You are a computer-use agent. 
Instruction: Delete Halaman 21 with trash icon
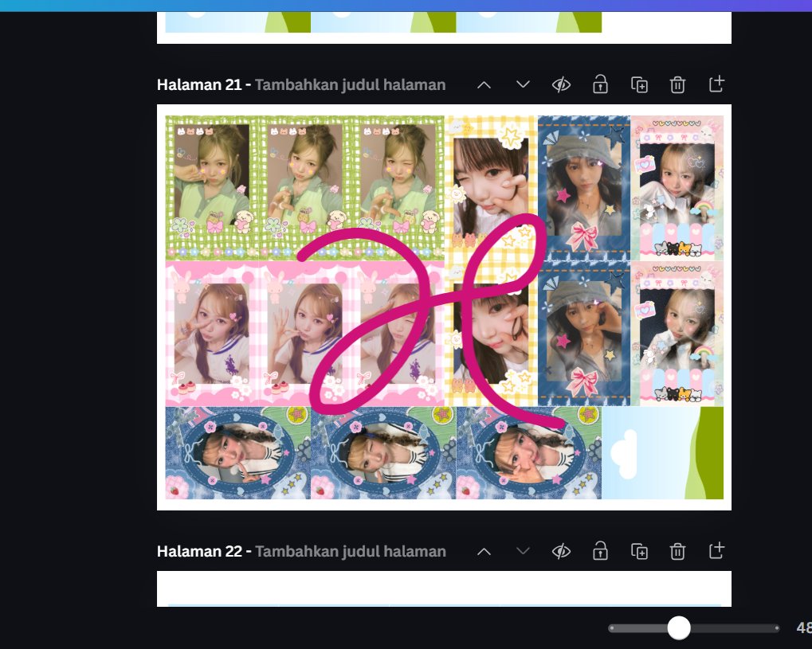click(677, 84)
